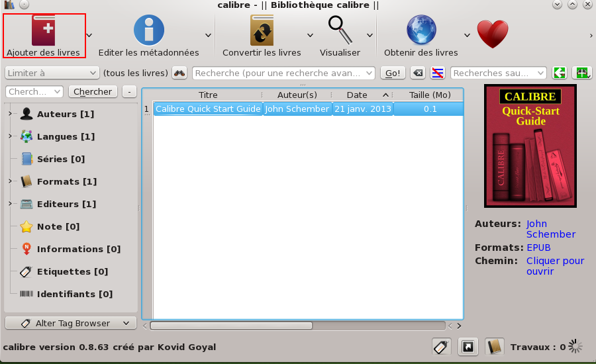Click the Identifiants barcode icon
This screenshot has height=364, width=596.
tap(26, 294)
